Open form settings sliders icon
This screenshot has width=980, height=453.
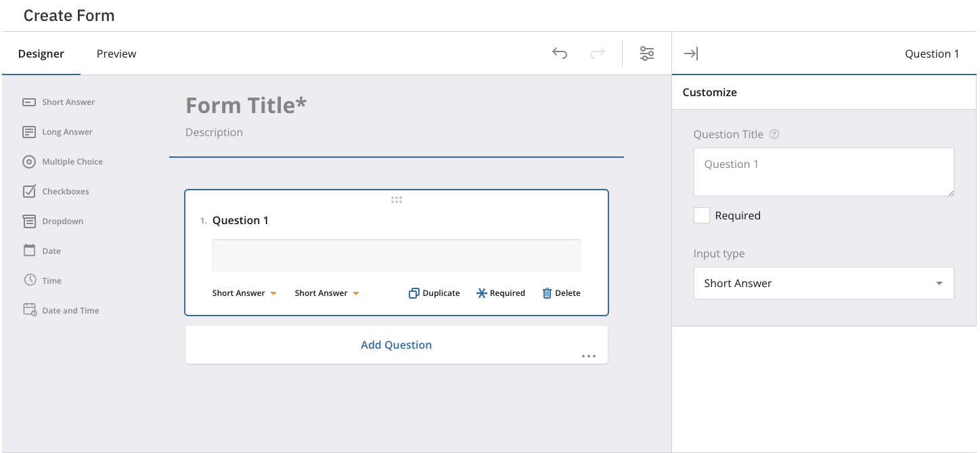pyautogui.click(x=647, y=53)
